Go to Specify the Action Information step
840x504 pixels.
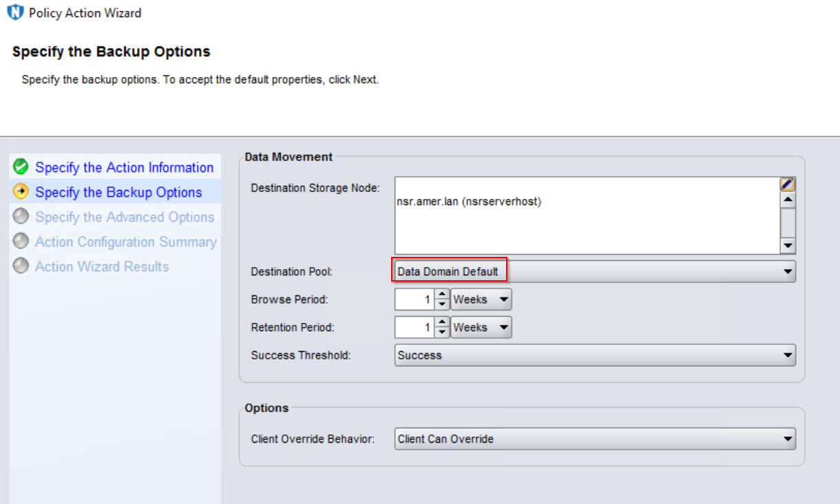124,167
